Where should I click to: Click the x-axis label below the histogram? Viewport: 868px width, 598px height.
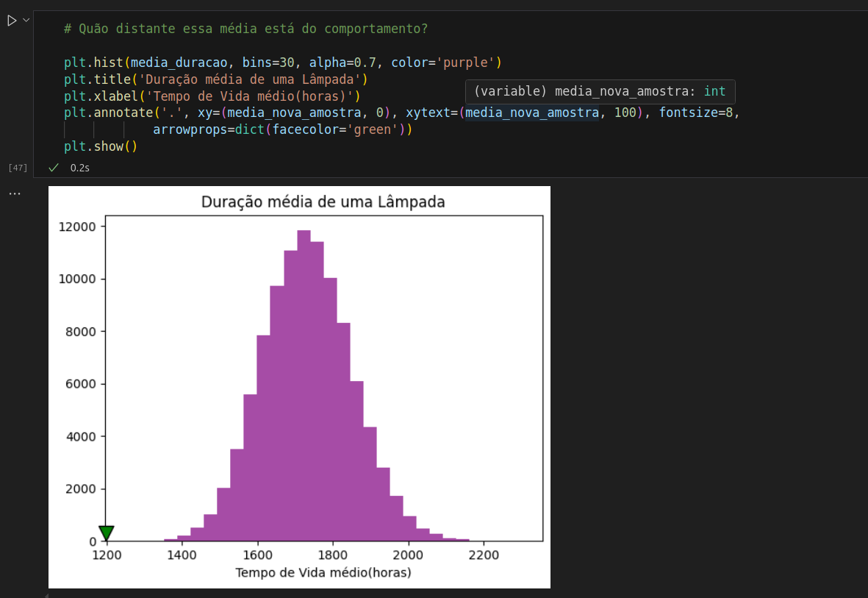(323, 572)
